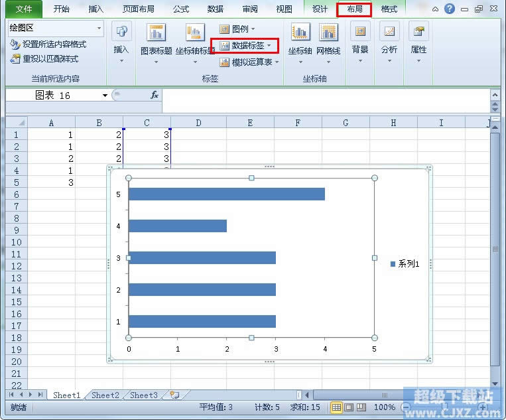Screen dimensions: 506x420
Task: Click 设置所选内容格式 (Format Selection)
Action: pos(48,44)
